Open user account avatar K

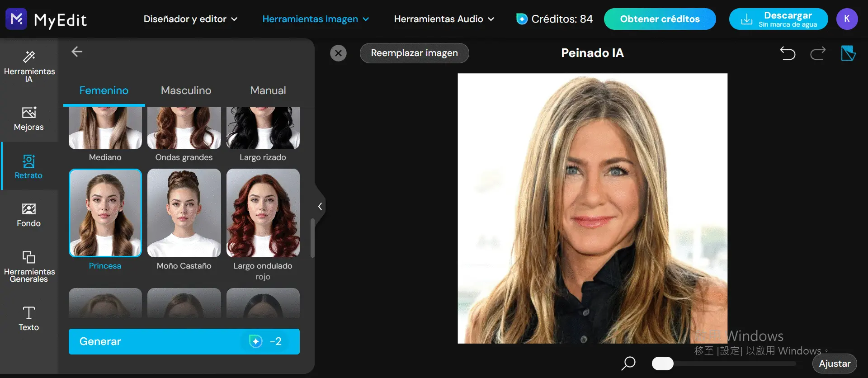coord(847,19)
